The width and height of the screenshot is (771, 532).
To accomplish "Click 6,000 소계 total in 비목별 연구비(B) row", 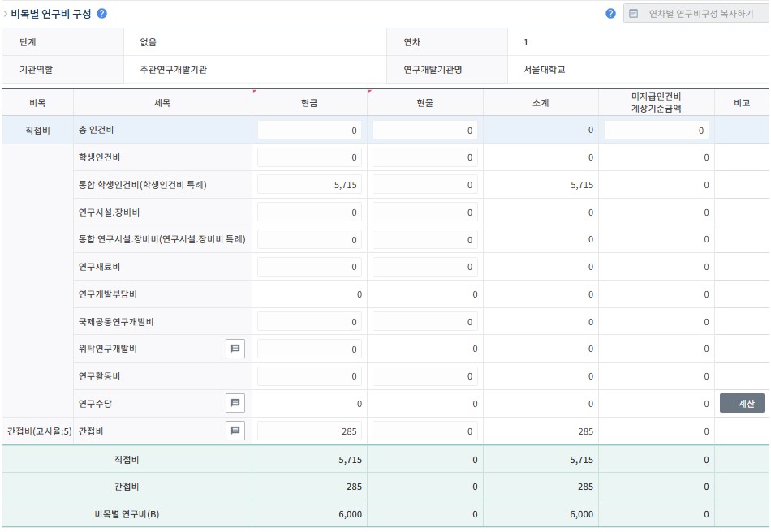I will [x=582, y=514].
